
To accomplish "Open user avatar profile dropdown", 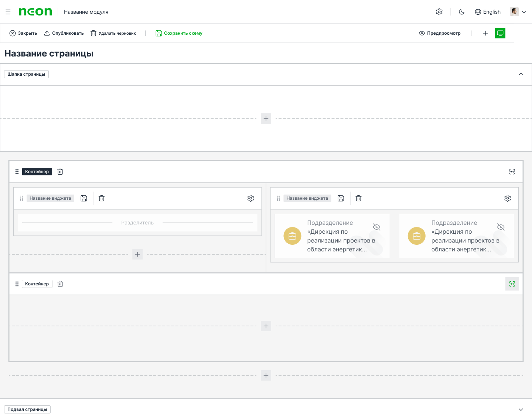I will [x=518, y=12].
